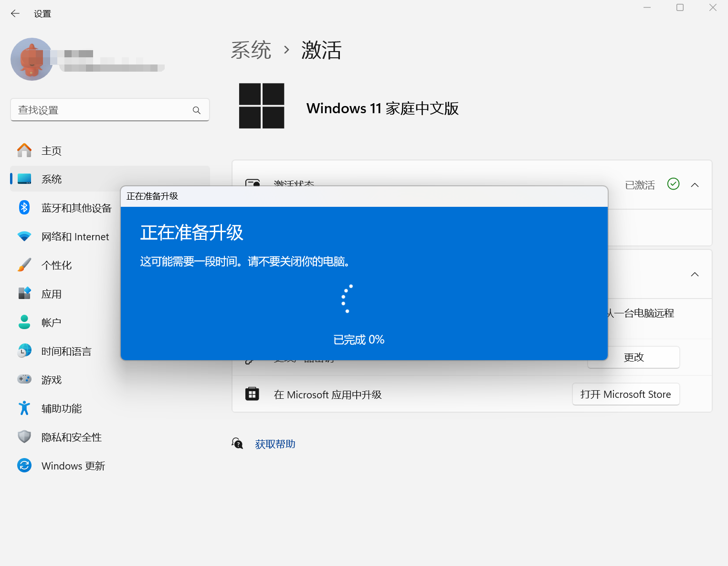Click the Windows 11 logo
The width and height of the screenshot is (728, 566).
(262, 106)
